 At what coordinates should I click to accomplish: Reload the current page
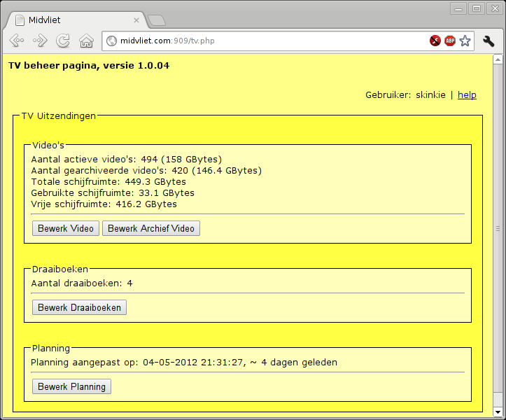(x=63, y=41)
